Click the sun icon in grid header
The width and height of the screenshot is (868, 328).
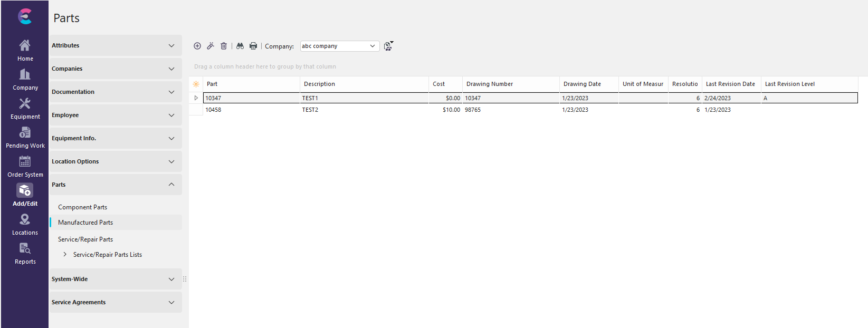pyautogui.click(x=196, y=84)
